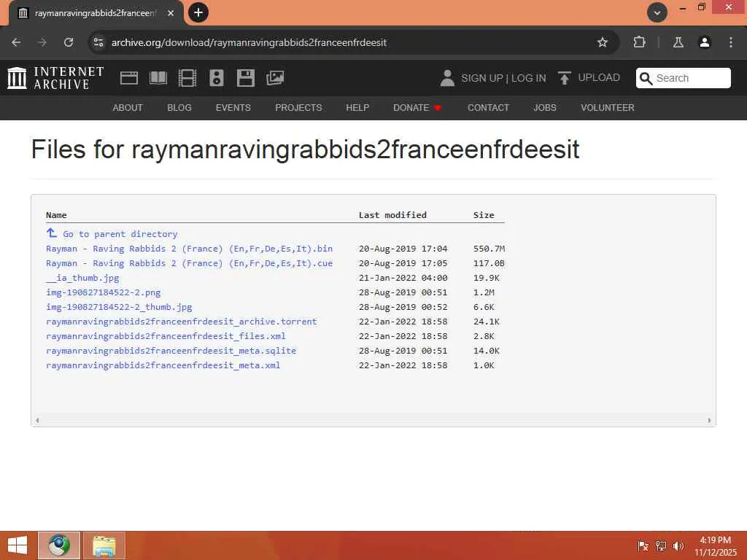Click Go to parent directory link

[120, 234]
